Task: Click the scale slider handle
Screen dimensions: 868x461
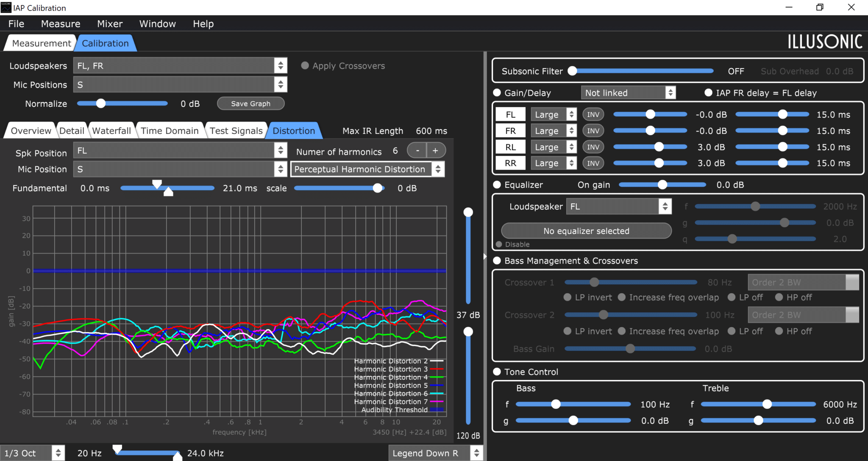Action: coord(377,188)
